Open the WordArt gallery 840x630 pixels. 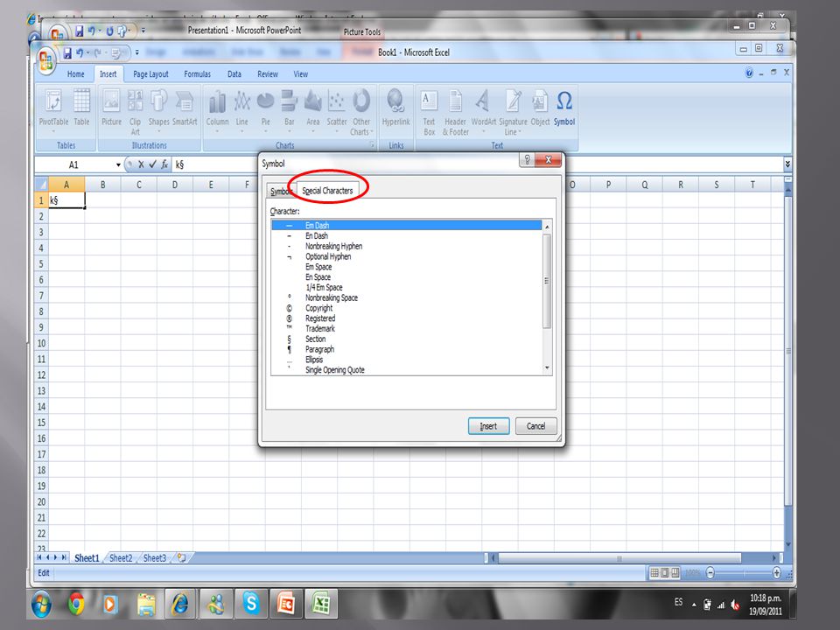pyautogui.click(x=483, y=111)
